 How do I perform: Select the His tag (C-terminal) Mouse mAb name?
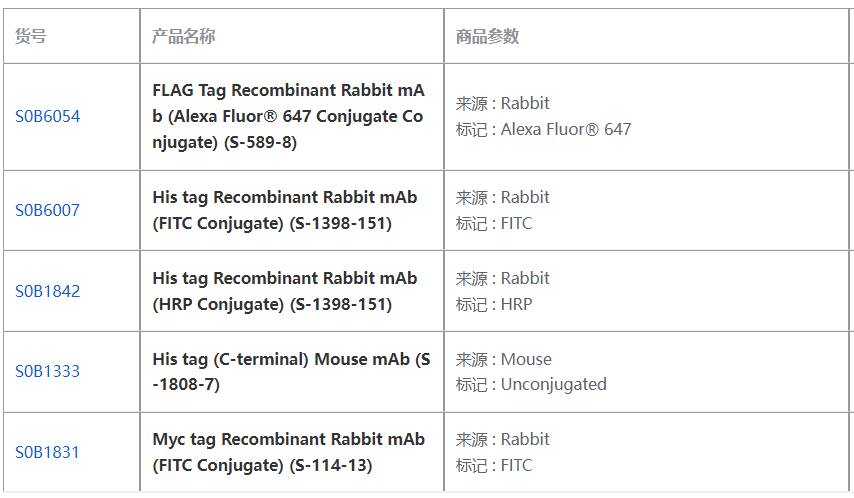pos(291,371)
